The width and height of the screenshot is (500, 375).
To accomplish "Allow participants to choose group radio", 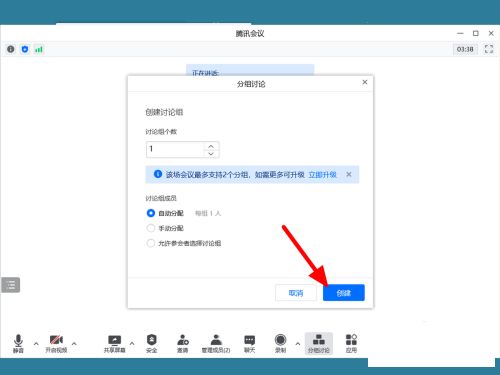I will 151,243.
